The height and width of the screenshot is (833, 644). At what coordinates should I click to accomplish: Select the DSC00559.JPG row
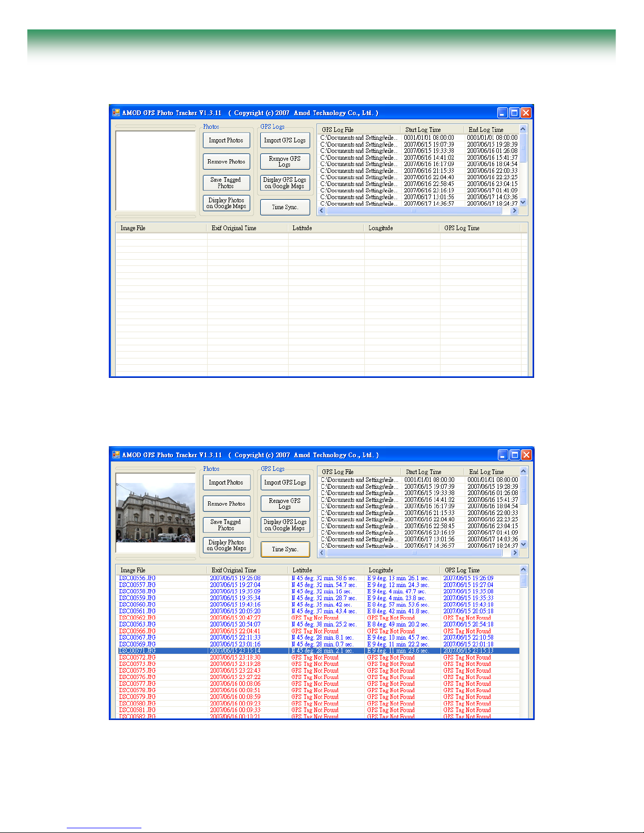[x=318, y=598]
